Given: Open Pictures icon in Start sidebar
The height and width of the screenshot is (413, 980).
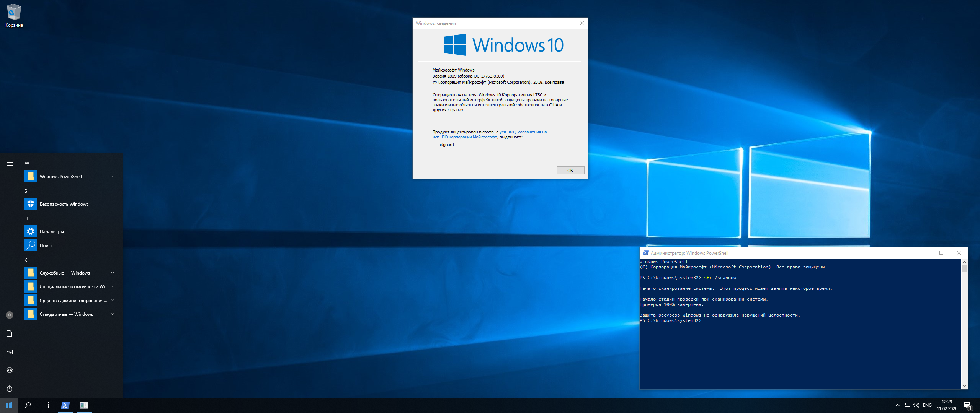Looking at the screenshot, I should [x=10, y=352].
